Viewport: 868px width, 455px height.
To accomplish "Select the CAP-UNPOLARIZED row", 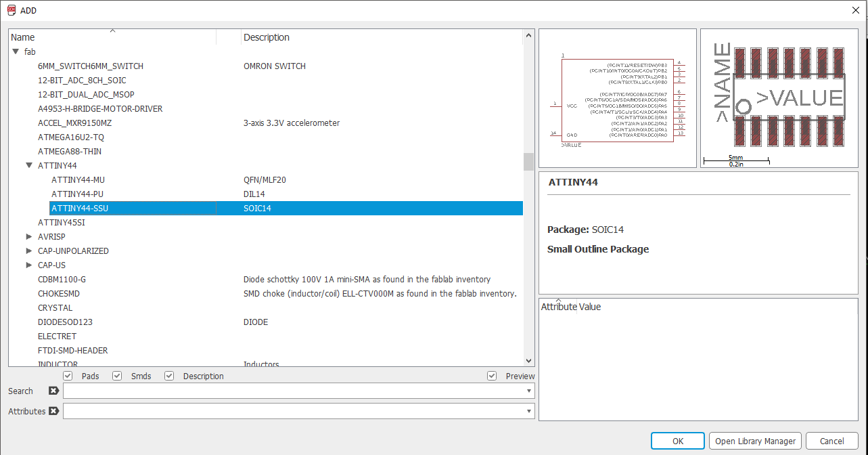I will click(x=73, y=251).
